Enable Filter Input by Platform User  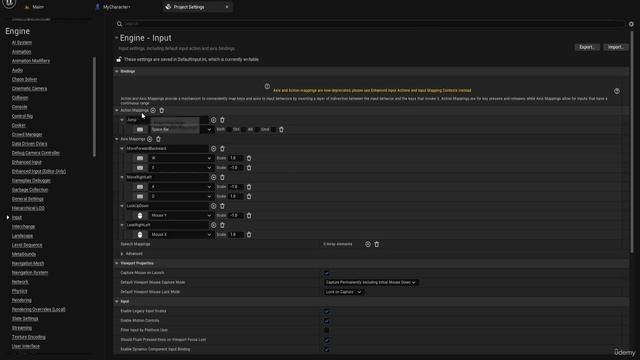coord(327,330)
